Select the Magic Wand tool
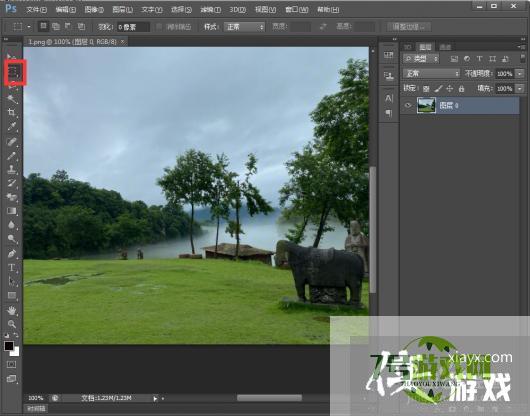The height and width of the screenshot is (416, 530). coord(12,99)
